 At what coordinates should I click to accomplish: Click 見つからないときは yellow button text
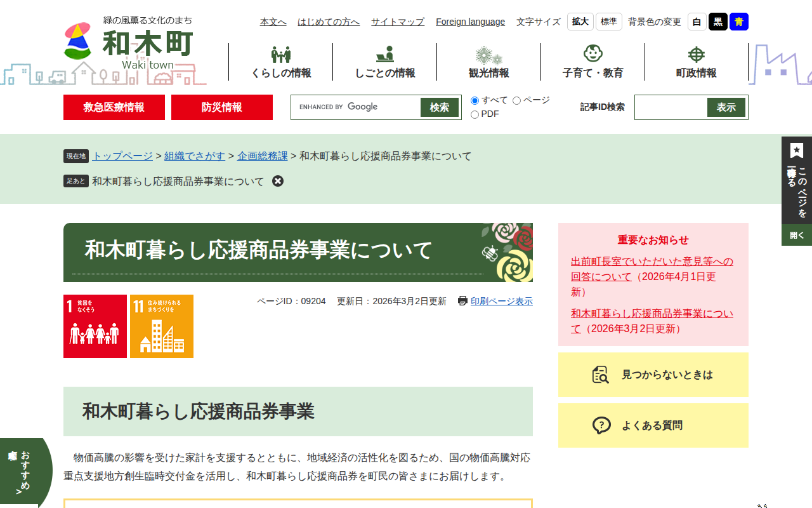click(x=667, y=375)
